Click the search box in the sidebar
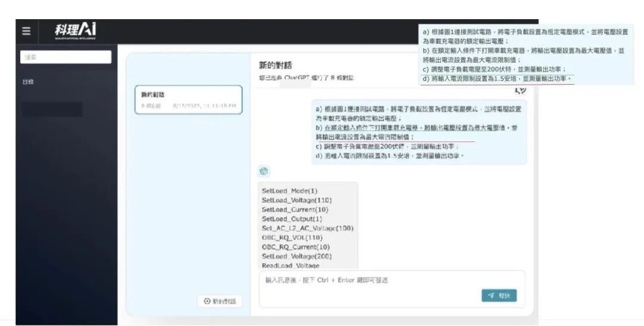The width and height of the screenshot is (644, 326). (x=66, y=57)
